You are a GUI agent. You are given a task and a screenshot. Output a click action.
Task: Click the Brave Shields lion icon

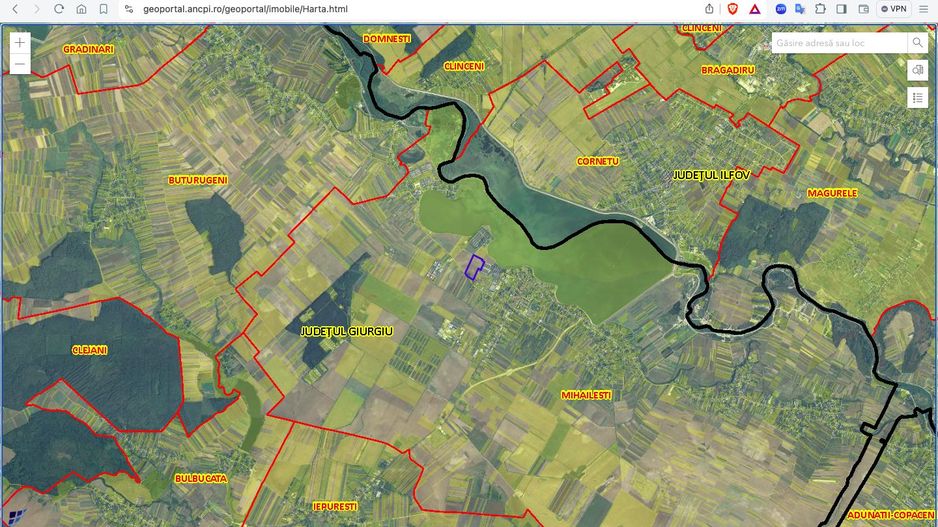(732, 9)
